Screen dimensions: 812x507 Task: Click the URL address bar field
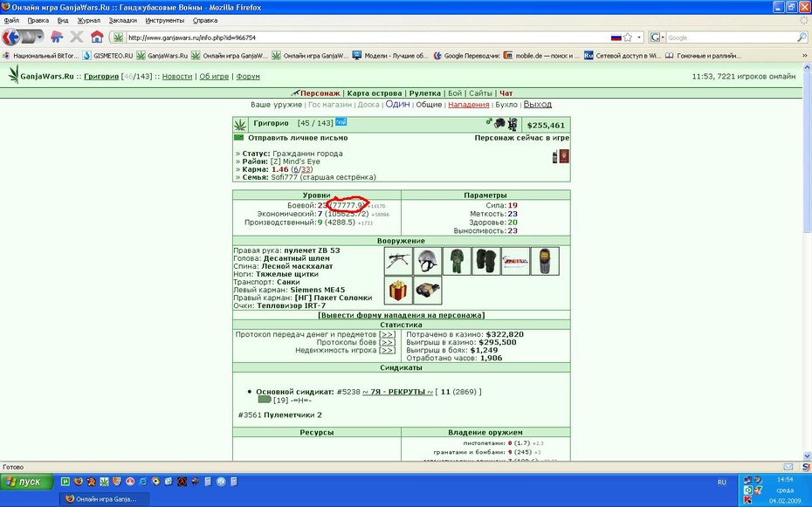368,38
